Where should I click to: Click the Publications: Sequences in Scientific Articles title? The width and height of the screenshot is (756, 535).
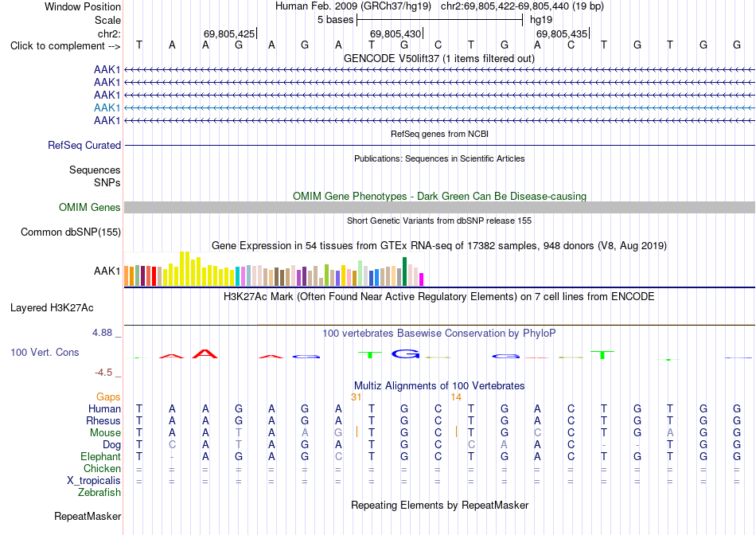(x=439, y=158)
